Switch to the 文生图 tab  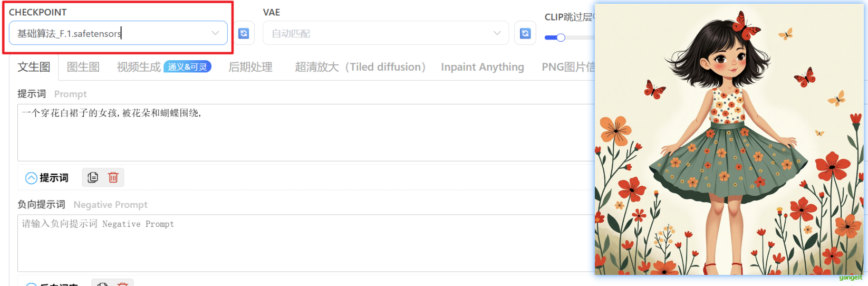pyautogui.click(x=34, y=67)
